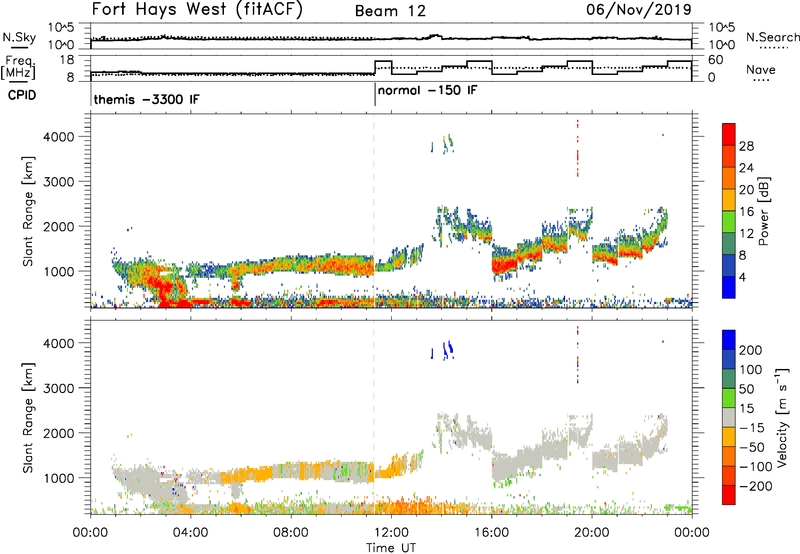Select the velocity panel 'Slant Range [km]' label
The image size is (800, 554).
[x=28, y=418]
